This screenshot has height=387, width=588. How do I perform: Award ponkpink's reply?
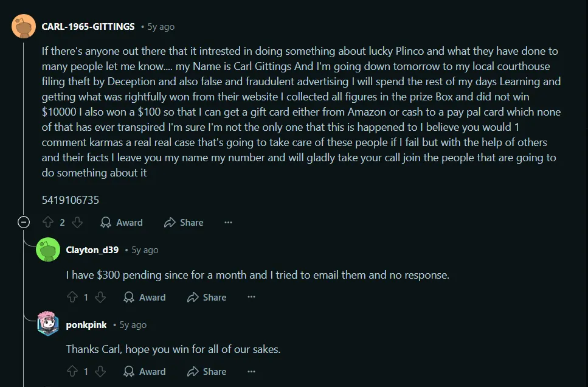tap(144, 371)
